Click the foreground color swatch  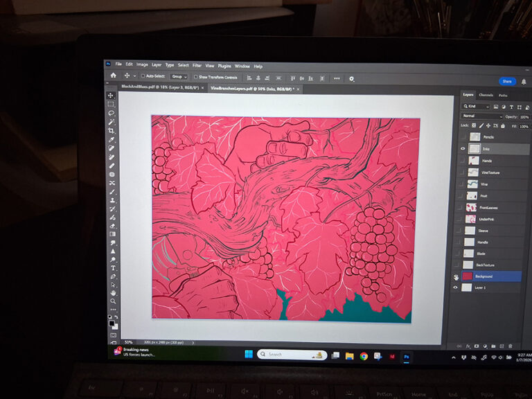point(111,322)
